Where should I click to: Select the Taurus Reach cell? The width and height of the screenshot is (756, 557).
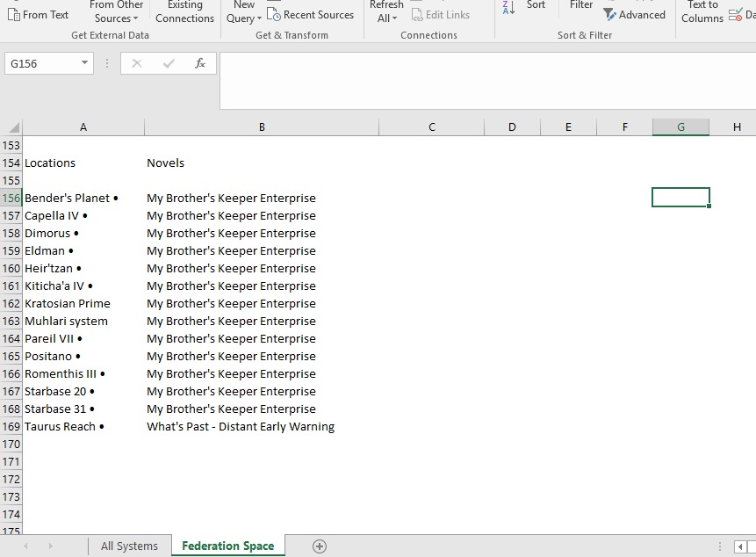[83, 427]
